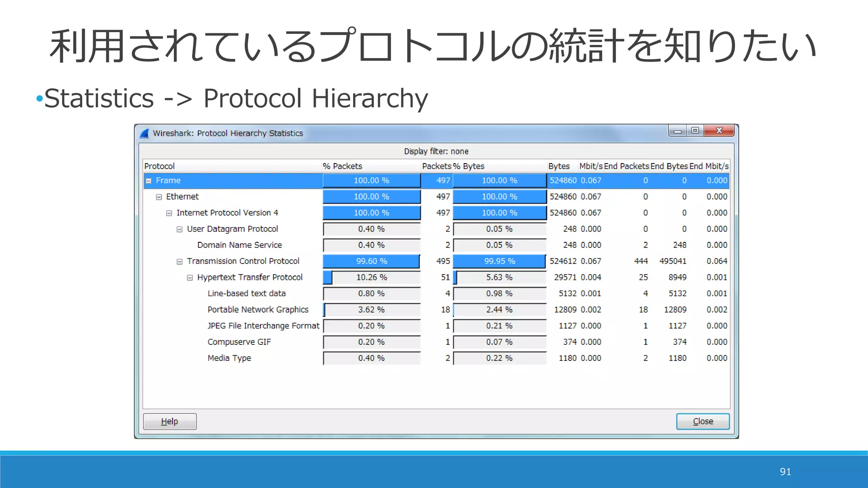
Task: Sort by the Mbit/s column header
Action: pos(590,166)
